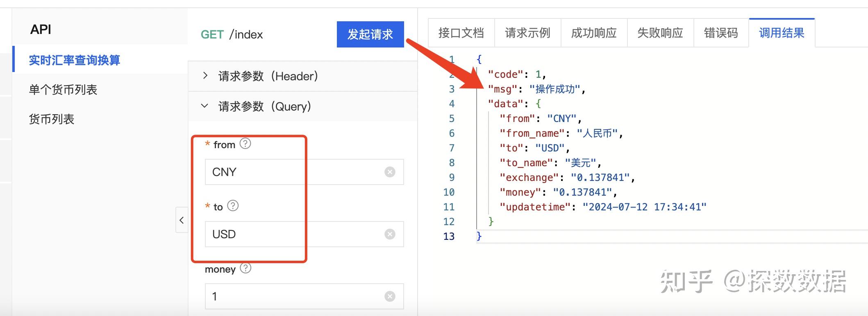Image resolution: width=868 pixels, height=316 pixels.
Task: Switch to the 接口文档 tab
Action: (x=461, y=33)
